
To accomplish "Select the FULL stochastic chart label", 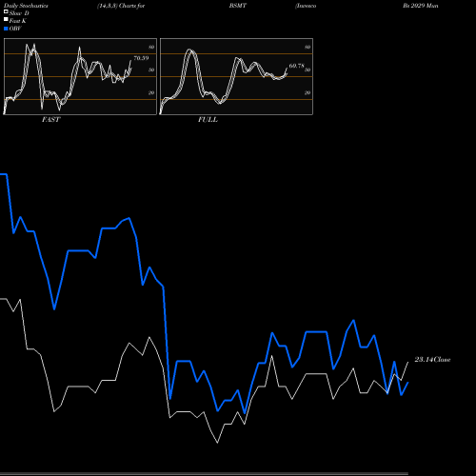I will point(208,120).
